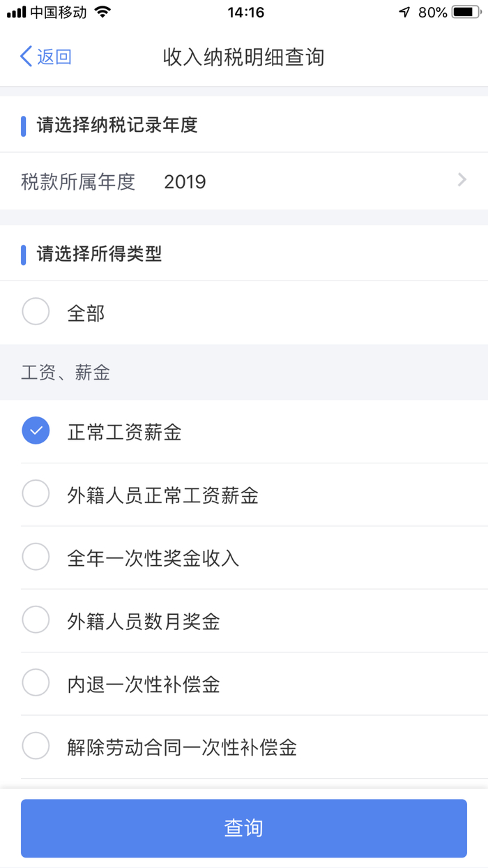Tap the 工资、薪金 section header
Screen dimensions: 488x868
66,372
